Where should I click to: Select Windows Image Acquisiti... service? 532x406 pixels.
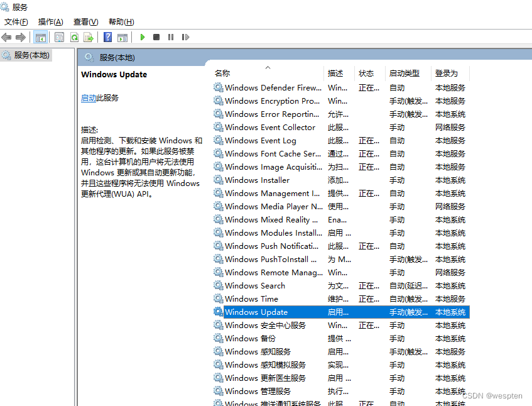click(273, 167)
